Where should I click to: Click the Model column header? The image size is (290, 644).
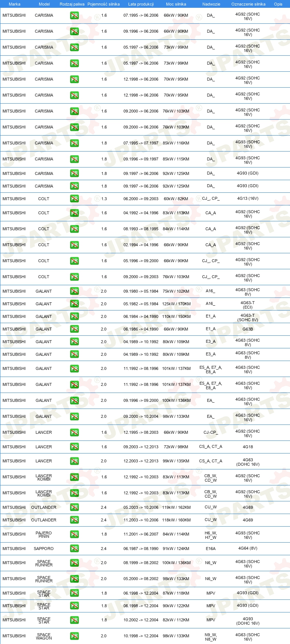pyautogui.click(x=44, y=4)
